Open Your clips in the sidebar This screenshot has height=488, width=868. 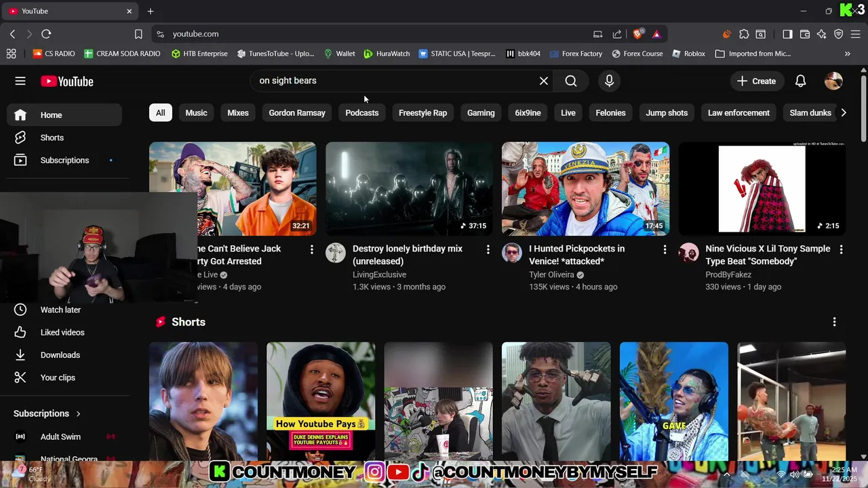pos(65,378)
